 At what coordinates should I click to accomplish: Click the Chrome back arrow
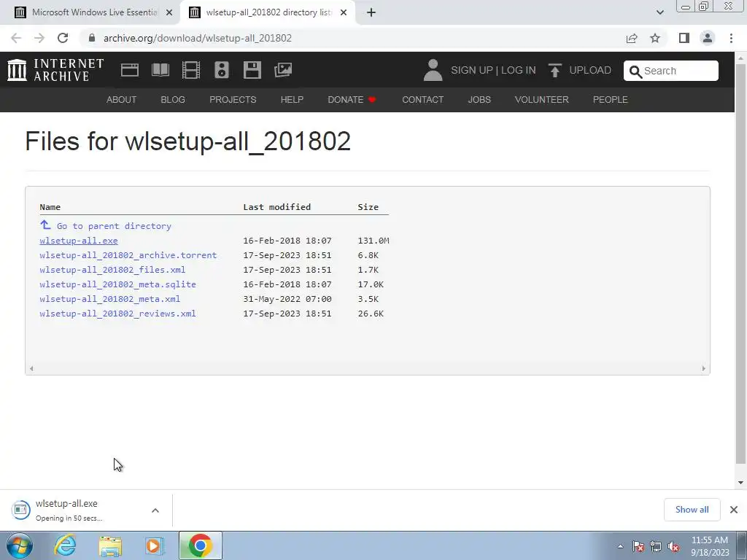pos(16,38)
